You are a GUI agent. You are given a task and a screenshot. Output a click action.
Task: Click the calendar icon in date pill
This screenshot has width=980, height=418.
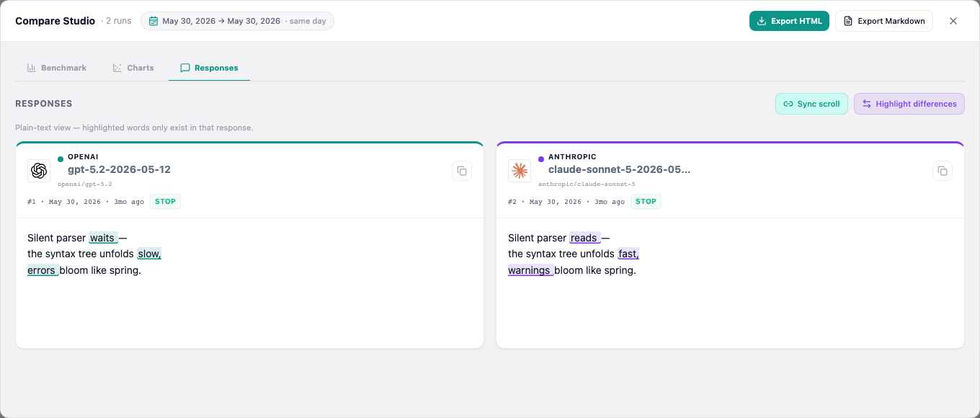[x=153, y=21]
